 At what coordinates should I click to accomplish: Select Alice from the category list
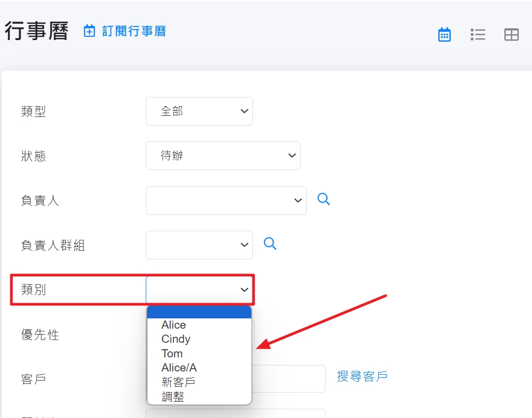[174, 325]
